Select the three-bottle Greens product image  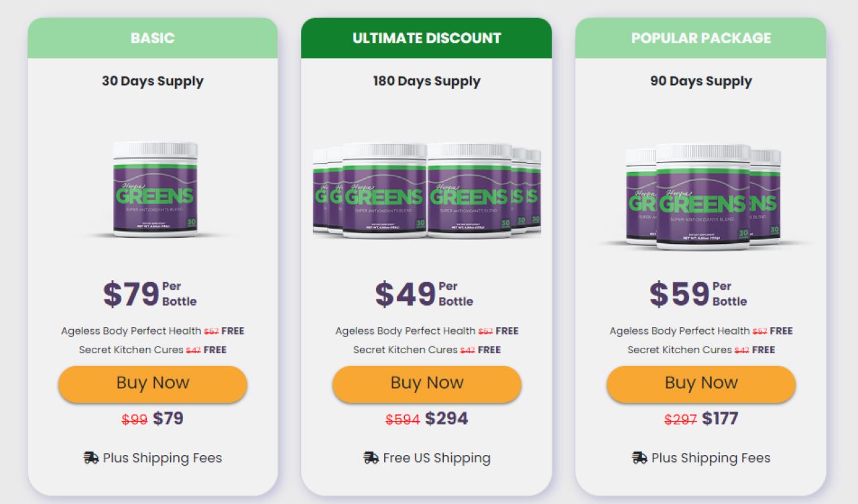coord(703,196)
